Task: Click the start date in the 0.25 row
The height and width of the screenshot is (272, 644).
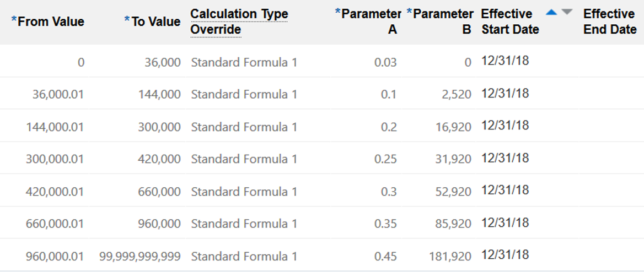Action: coord(505,158)
